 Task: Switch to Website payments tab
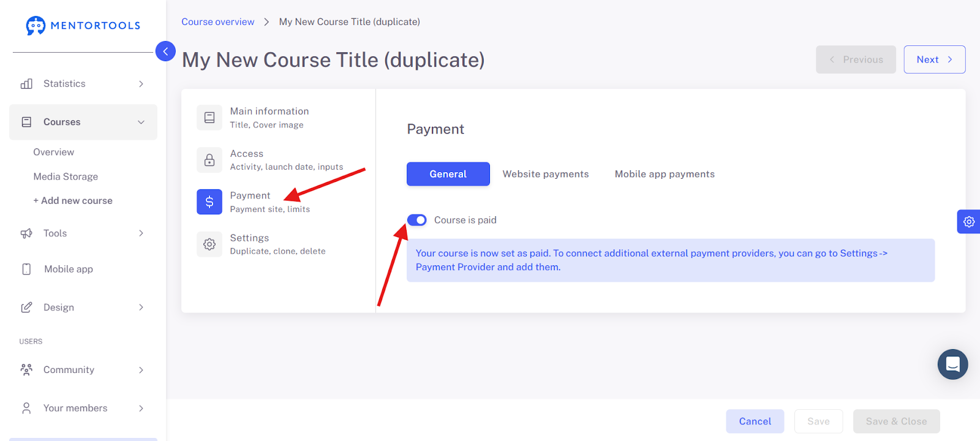pos(546,174)
